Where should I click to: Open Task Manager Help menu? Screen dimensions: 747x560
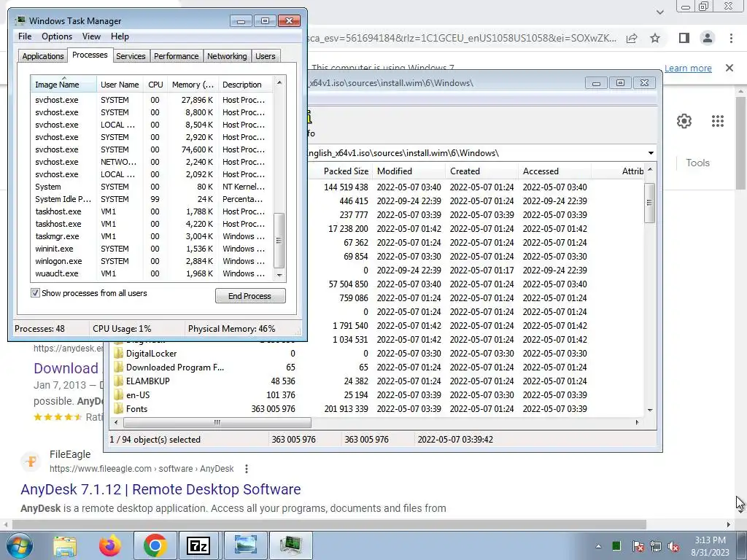tap(120, 36)
